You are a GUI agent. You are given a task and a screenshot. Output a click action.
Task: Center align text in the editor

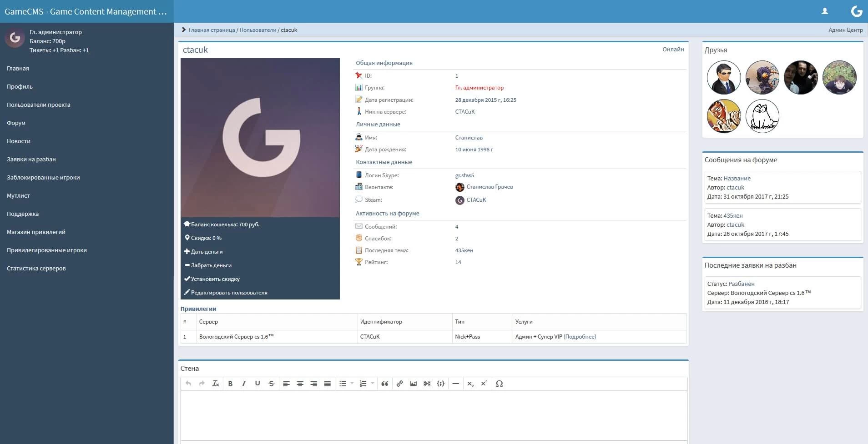pyautogui.click(x=300, y=384)
